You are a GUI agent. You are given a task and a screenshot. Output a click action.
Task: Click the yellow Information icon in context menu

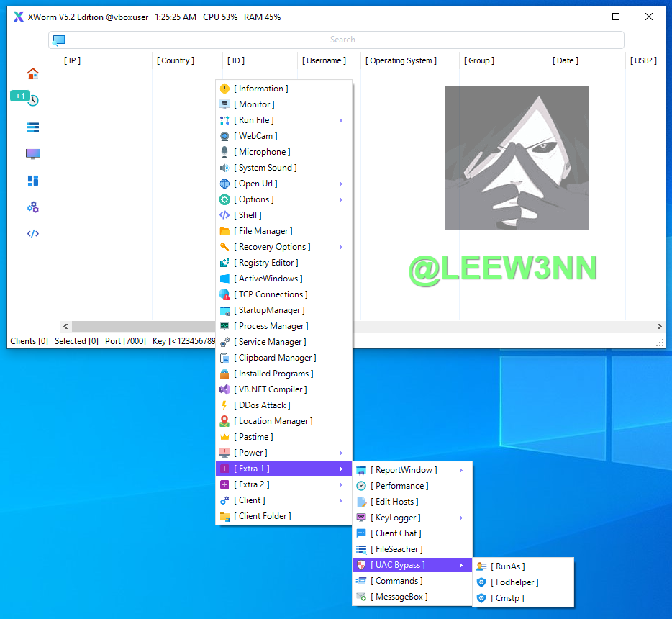[224, 89]
